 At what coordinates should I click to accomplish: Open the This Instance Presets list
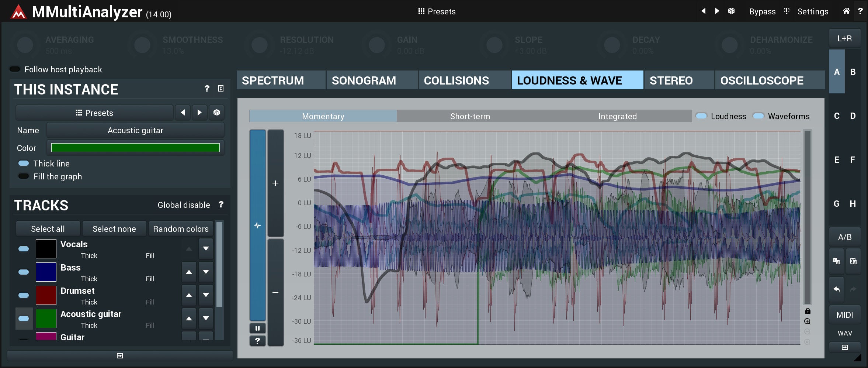click(94, 113)
